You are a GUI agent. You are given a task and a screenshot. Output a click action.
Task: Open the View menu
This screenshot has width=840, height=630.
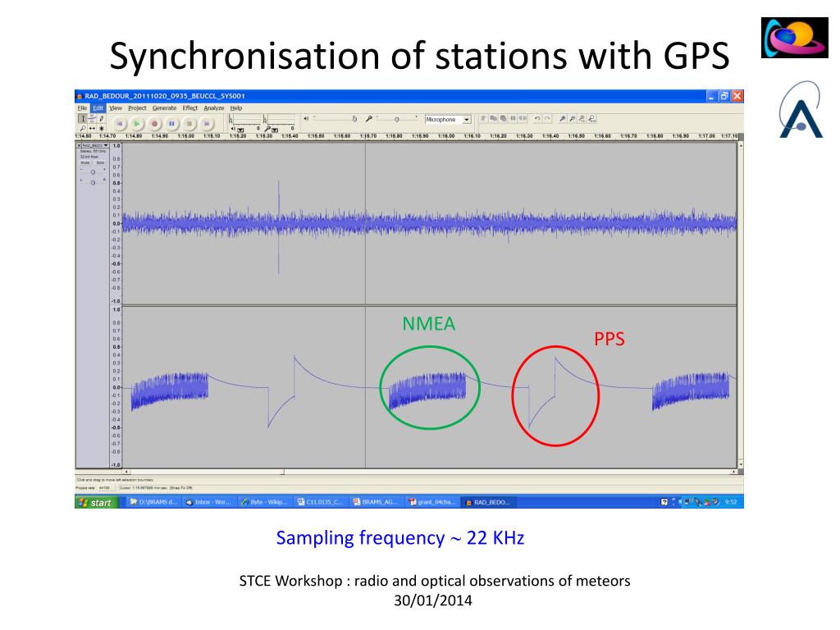click(116, 108)
